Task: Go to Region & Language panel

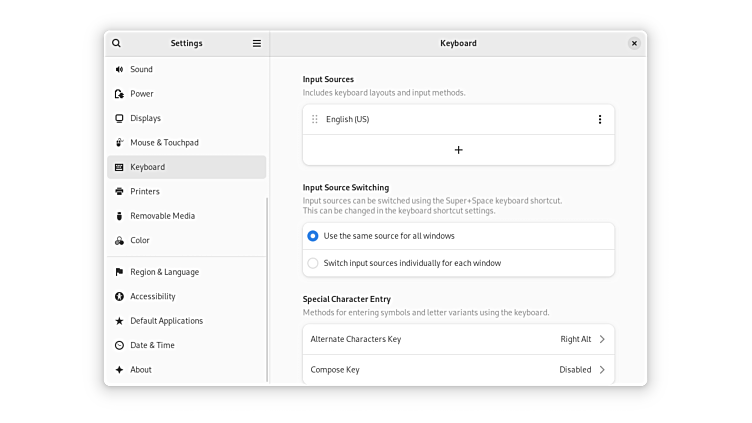Action: 164,272
